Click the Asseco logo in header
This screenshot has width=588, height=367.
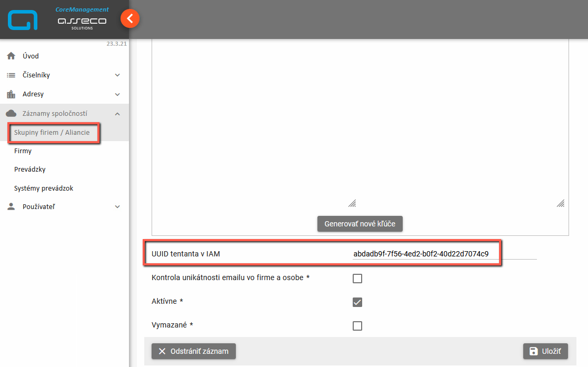point(82,21)
